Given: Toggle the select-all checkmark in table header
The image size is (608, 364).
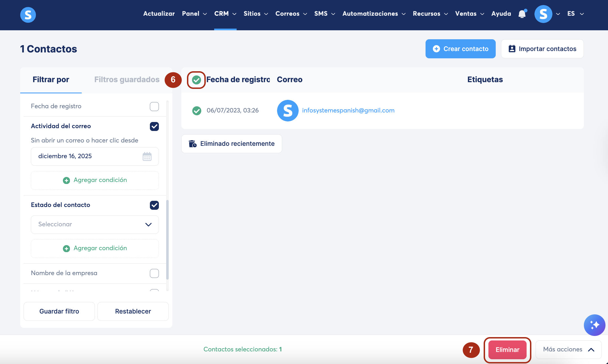Looking at the screenshot, I should pos(196,80).
